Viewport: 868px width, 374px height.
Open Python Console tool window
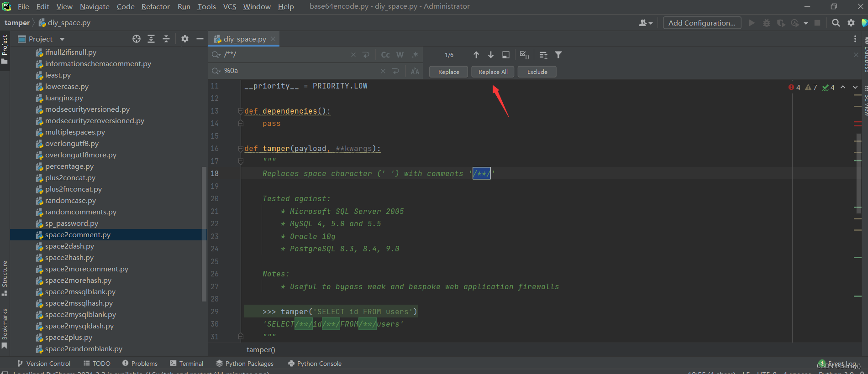(x=315, y=364)
